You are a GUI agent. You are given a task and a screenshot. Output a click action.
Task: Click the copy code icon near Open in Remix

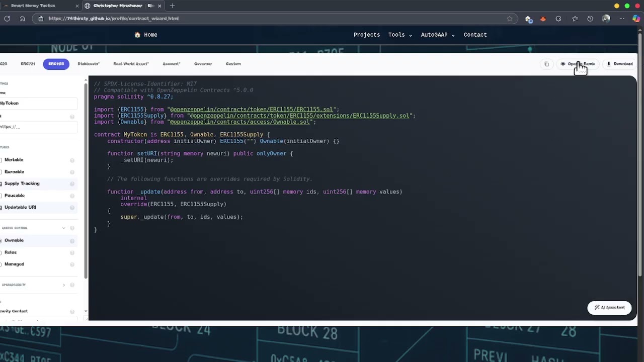pos(546,64)
